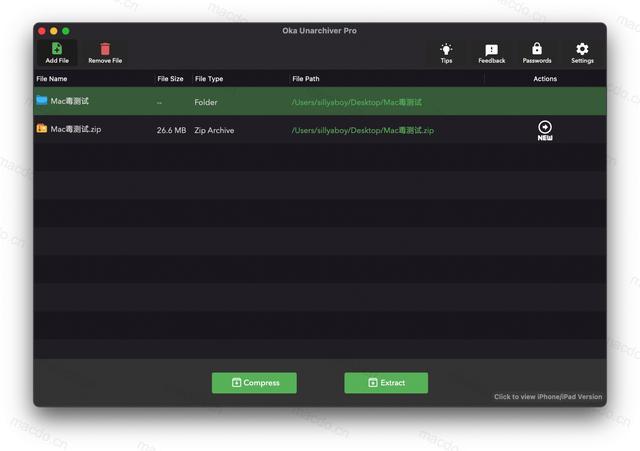Minimize the window with the yellow button
The image size is (640, 451).
(53, 31)
